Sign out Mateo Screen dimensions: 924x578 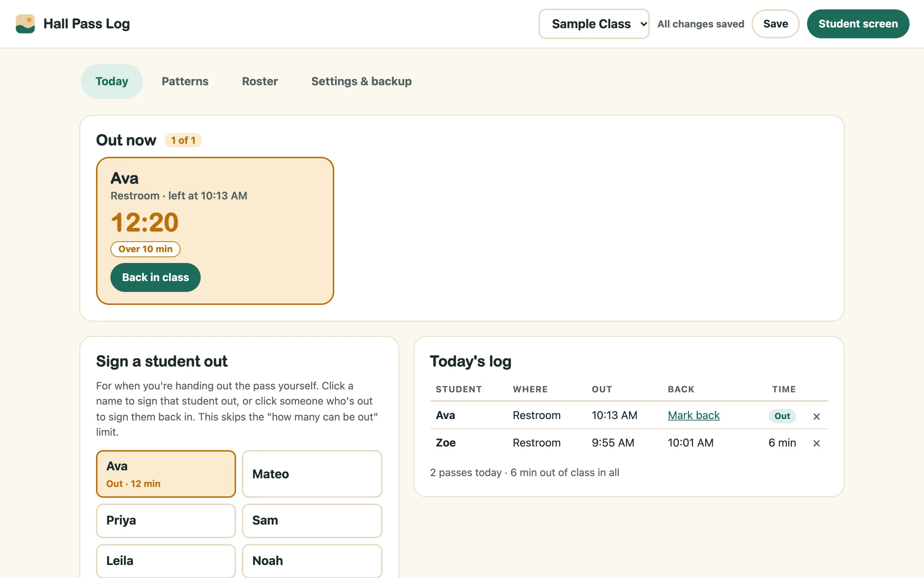(x=312, y=474)
